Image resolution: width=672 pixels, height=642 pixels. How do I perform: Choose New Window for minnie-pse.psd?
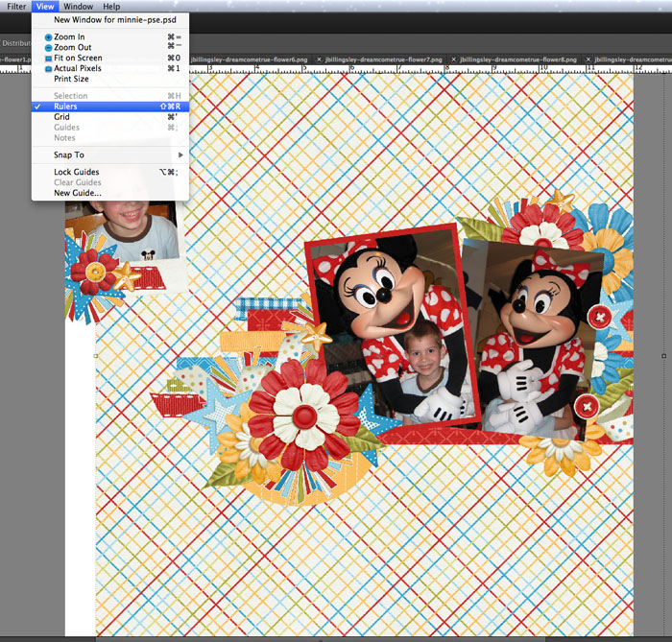click(110, 20)
